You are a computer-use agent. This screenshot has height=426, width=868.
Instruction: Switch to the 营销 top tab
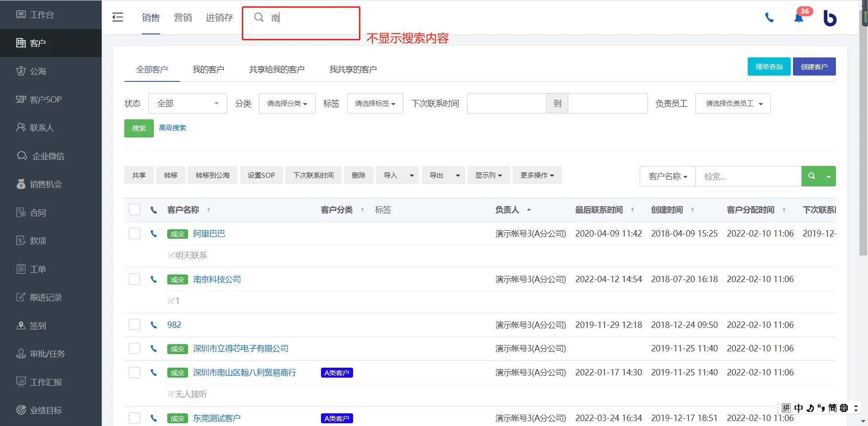pyautogui.click(x=183, y=18)
